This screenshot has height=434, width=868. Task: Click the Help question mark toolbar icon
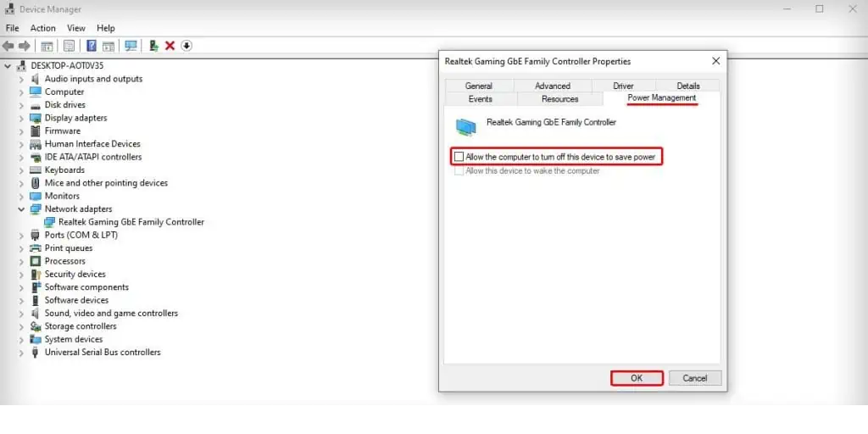coord(91,46)
